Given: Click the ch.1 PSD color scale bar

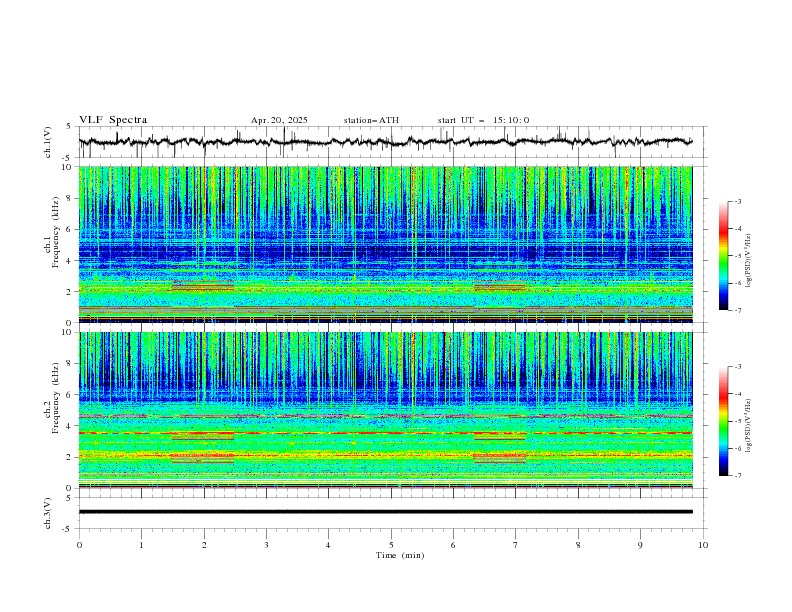Looking at the screenshot, I should click(724, 256).
